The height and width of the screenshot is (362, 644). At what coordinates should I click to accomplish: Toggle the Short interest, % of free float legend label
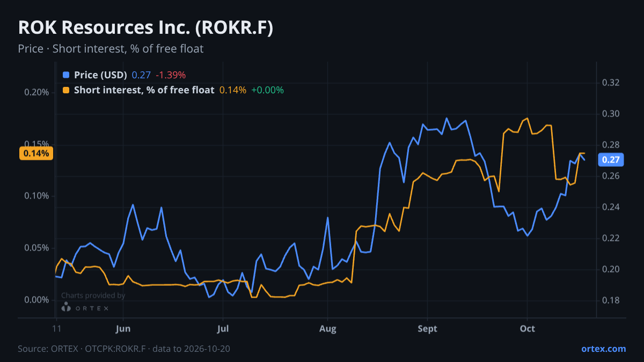144,90
